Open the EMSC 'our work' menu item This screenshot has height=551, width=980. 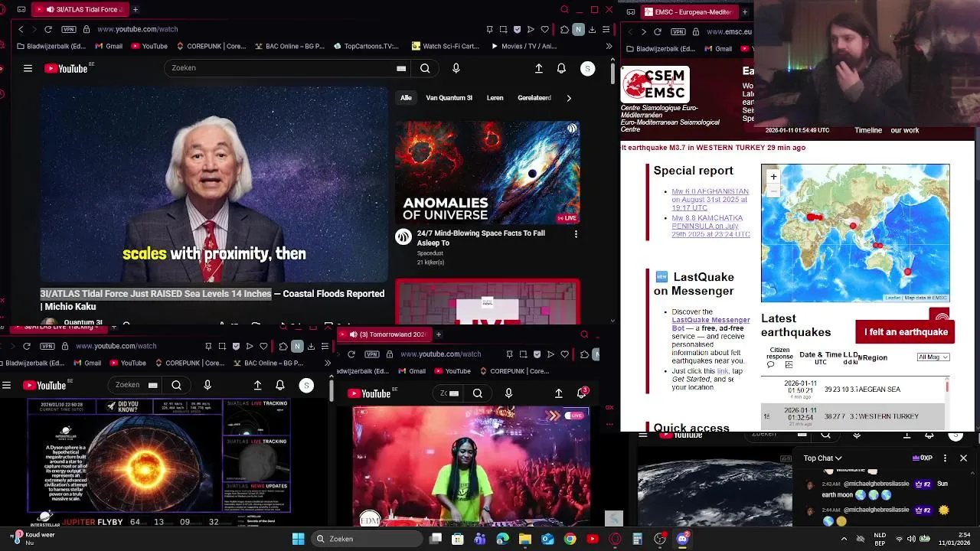(x=904, y=130)
